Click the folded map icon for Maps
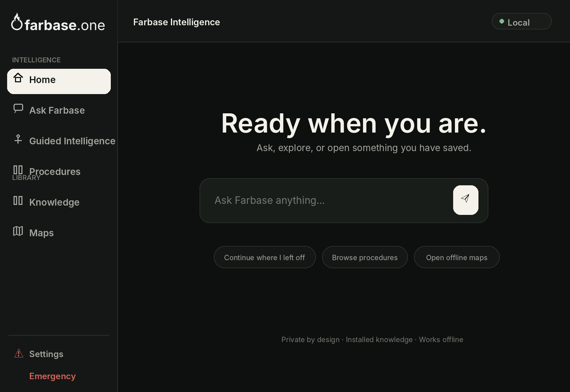 pyautogui.click(x=18, y=231)
